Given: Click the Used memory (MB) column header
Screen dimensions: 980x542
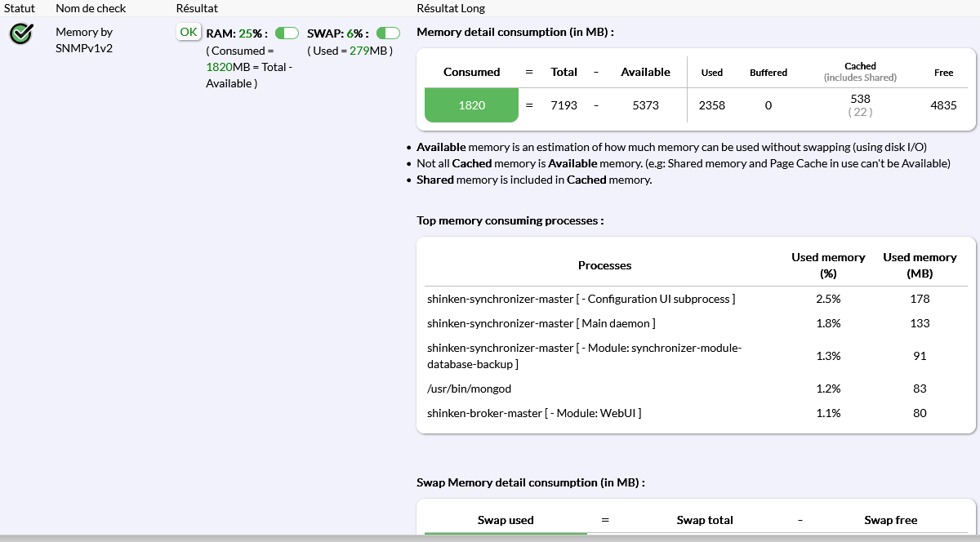Looking at the screenshot, I should tap(920, 265).
